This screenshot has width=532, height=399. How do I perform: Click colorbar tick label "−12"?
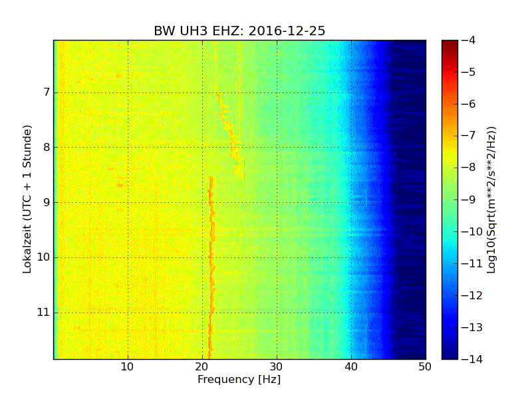(472, 295)
